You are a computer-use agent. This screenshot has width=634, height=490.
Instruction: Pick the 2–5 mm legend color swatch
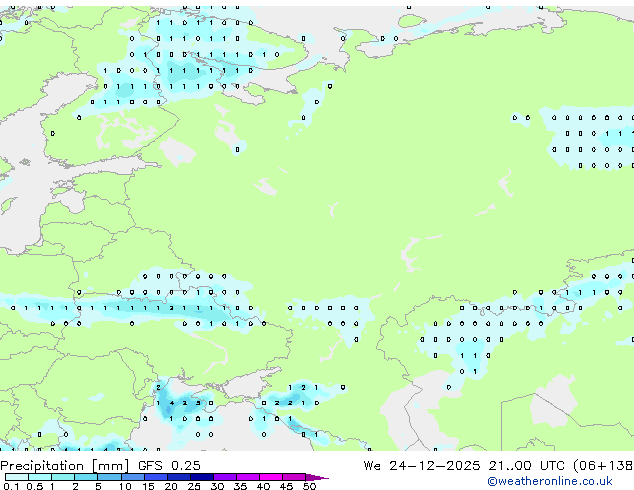86,477
